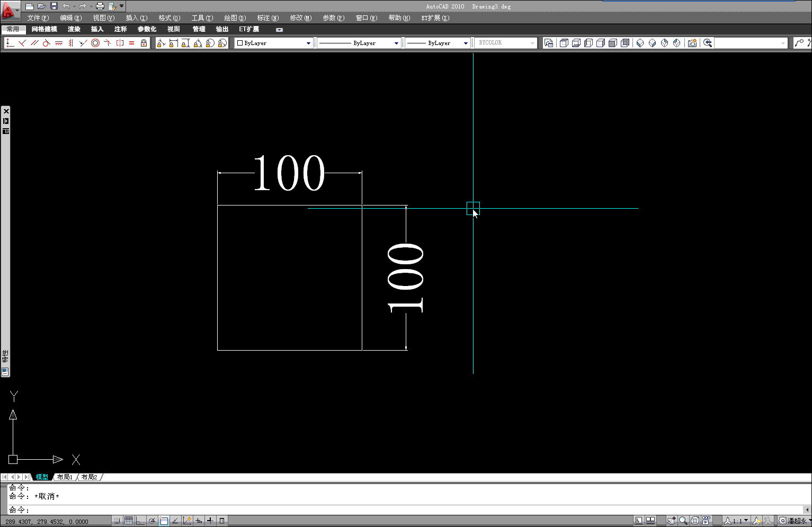Create a new drawing from quick access toolbar
The image size is (812, 527).
click(x=30, y=6)
